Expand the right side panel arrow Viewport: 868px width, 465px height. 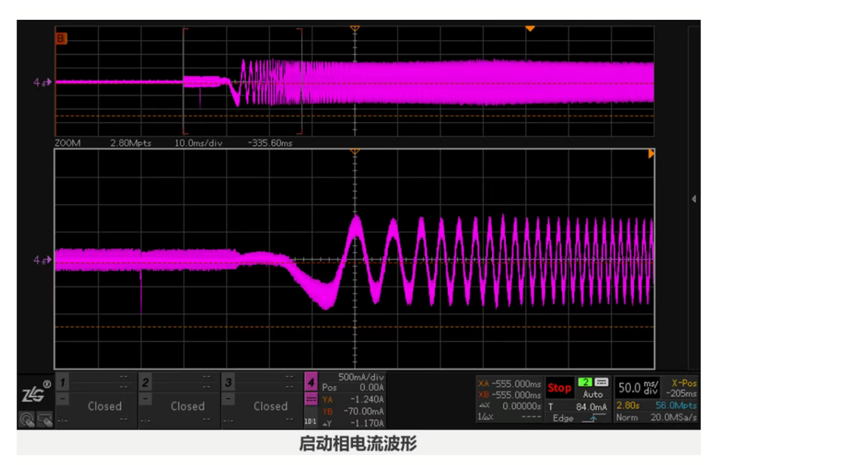[694, 199]
